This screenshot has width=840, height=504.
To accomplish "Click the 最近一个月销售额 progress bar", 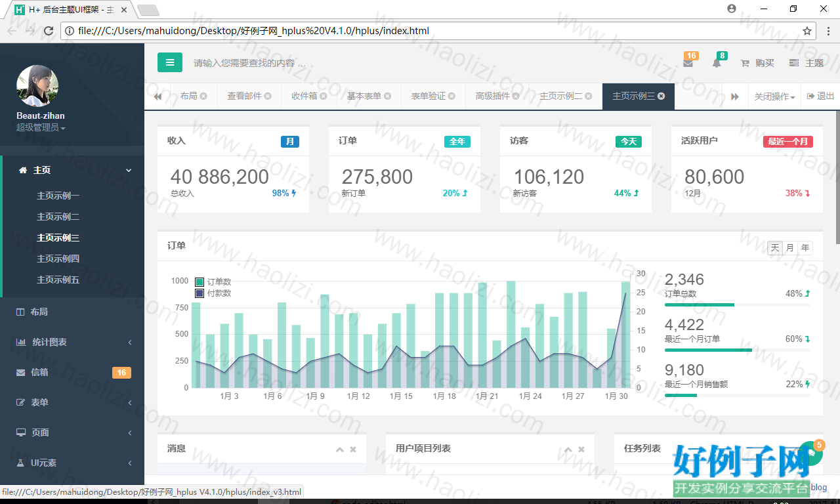I will 737,395.
